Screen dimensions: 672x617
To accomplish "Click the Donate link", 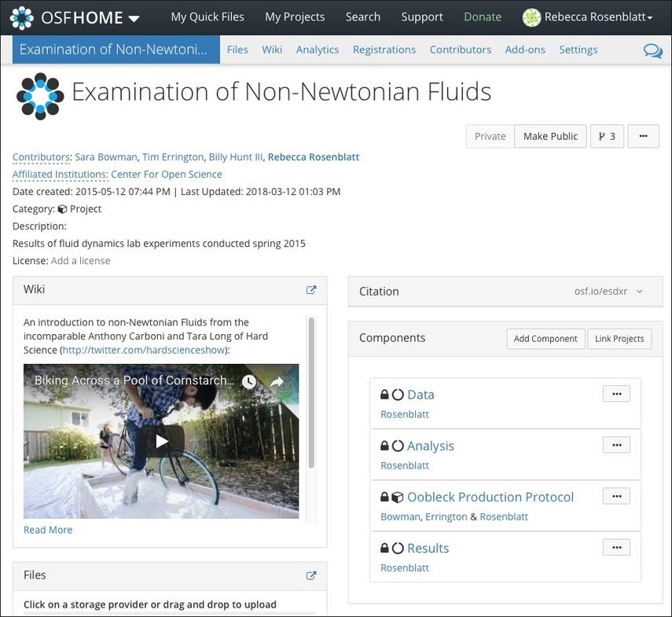I will tap(483, 17).
